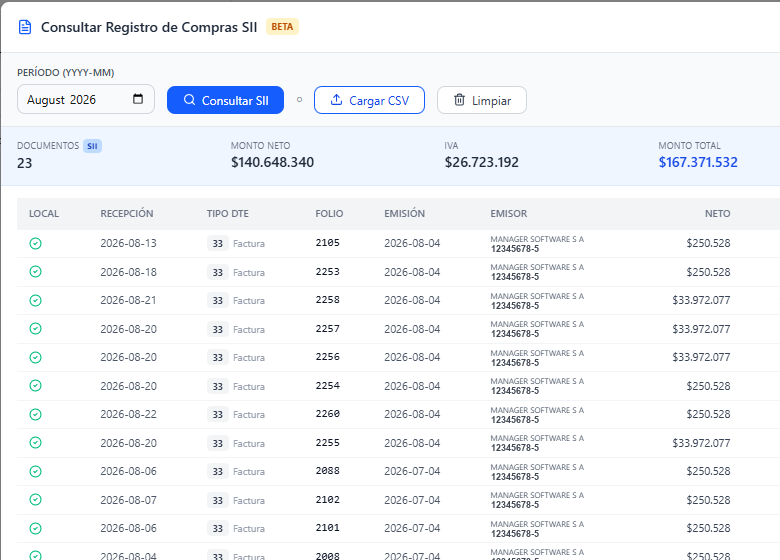Select folio number 2258

(x=328, y=300)
